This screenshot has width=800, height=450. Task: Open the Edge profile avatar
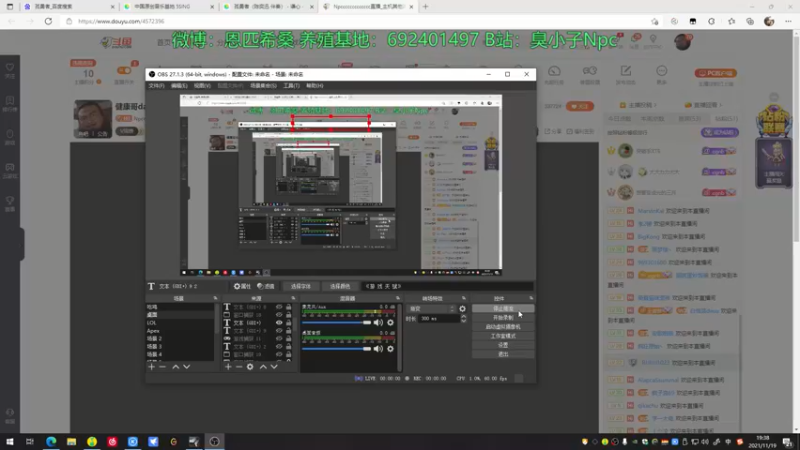point(769,21)
